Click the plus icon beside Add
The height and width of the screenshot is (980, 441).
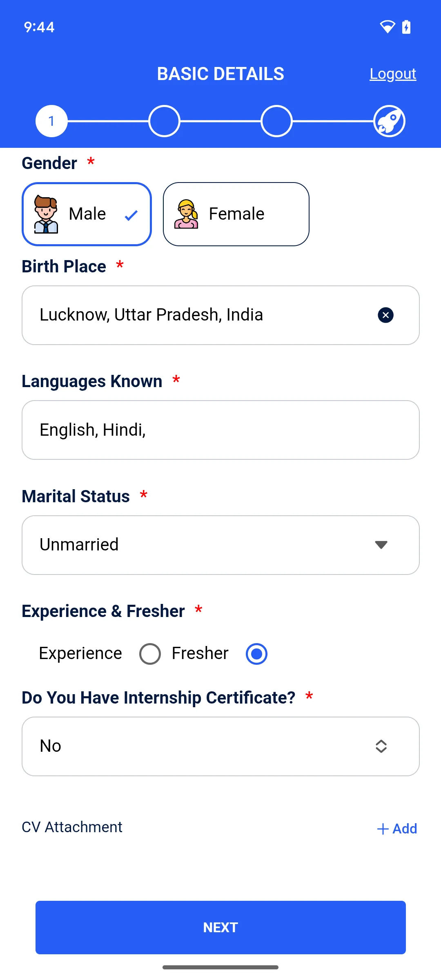pyautogui.click(x=383, y=829)
